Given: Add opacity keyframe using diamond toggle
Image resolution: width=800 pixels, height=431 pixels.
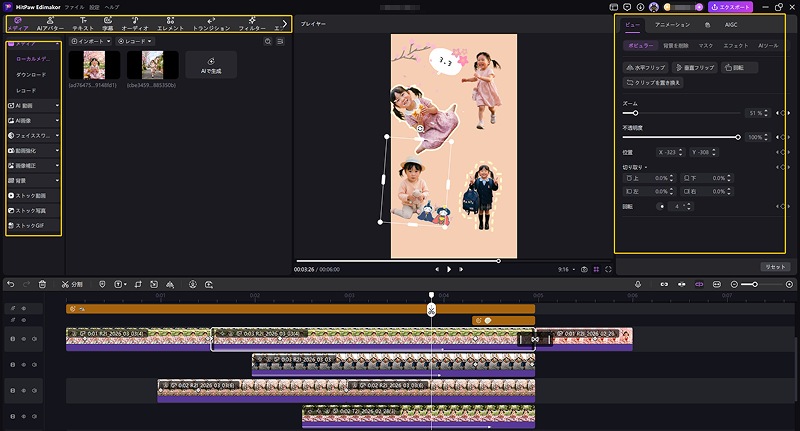Looking at the screenshot, I should (783, 137).
